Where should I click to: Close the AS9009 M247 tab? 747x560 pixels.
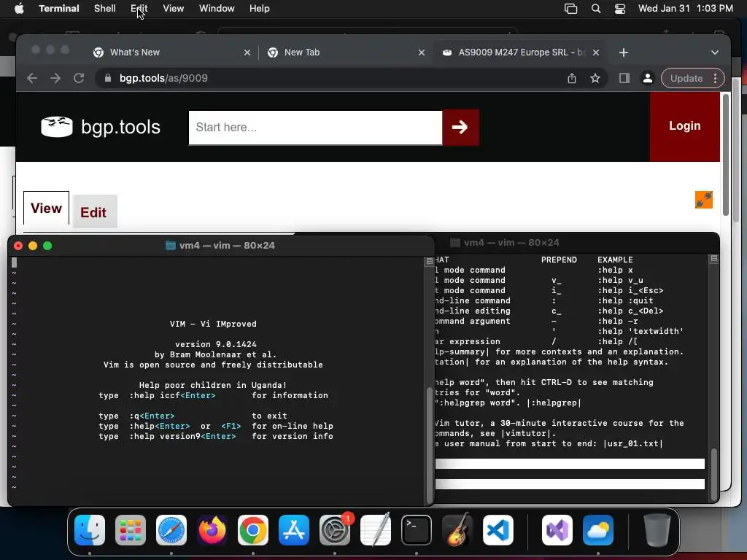click(x=596, y=52)
